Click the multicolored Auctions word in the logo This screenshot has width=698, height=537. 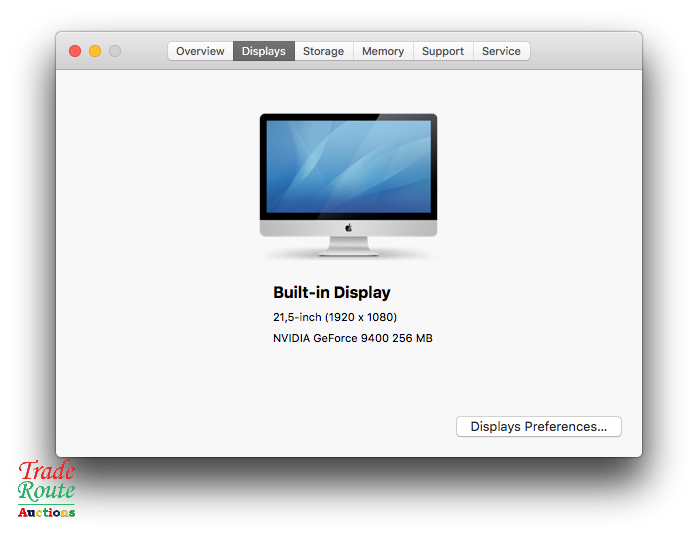coord(46,512)
